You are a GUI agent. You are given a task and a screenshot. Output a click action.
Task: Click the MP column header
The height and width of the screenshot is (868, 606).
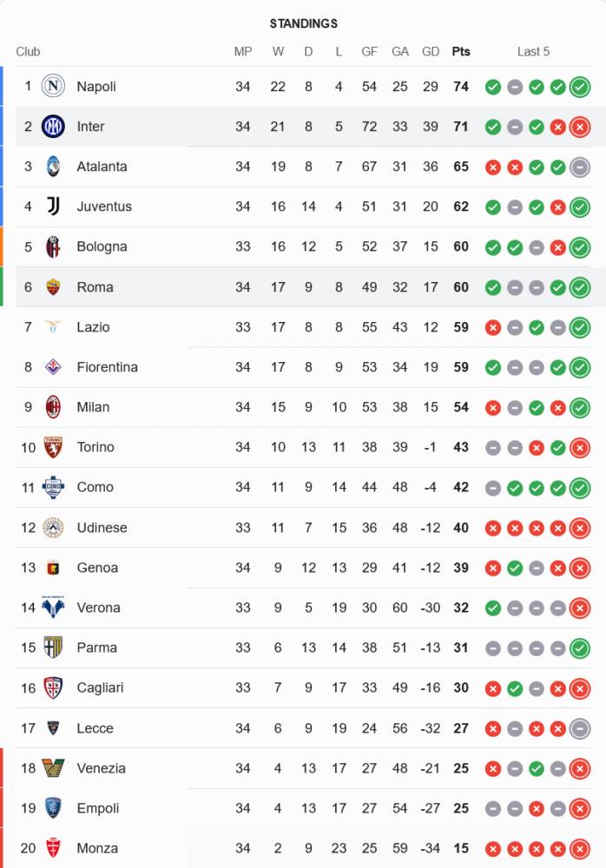pyautogui.click(x=243, y=51)
